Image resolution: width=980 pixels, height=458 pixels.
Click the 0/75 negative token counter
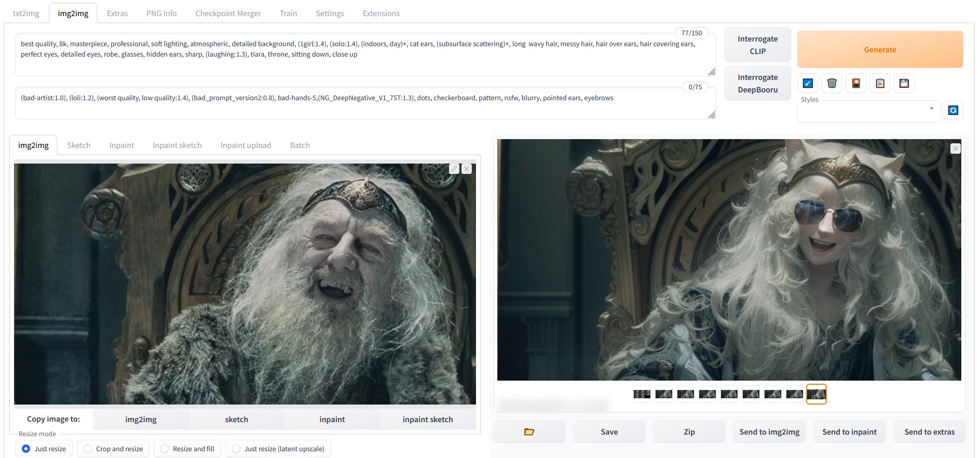(x=695, y=87)
